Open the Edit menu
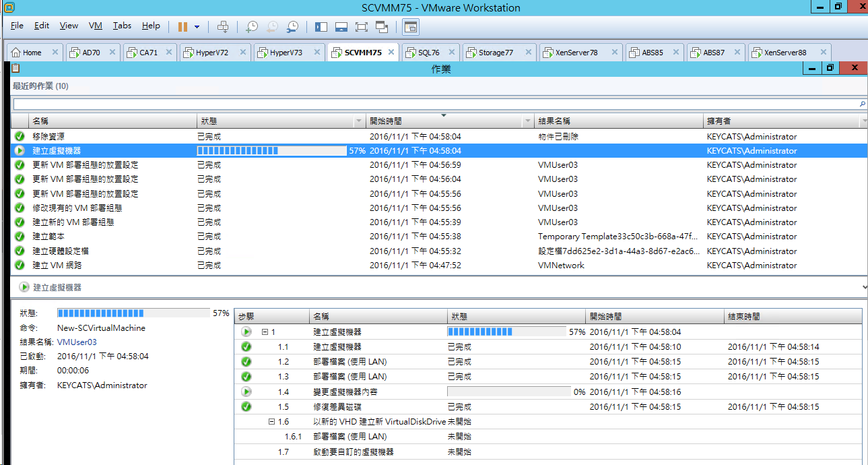The width and height of the screenshot is (868, 465). tap(42, 26)
